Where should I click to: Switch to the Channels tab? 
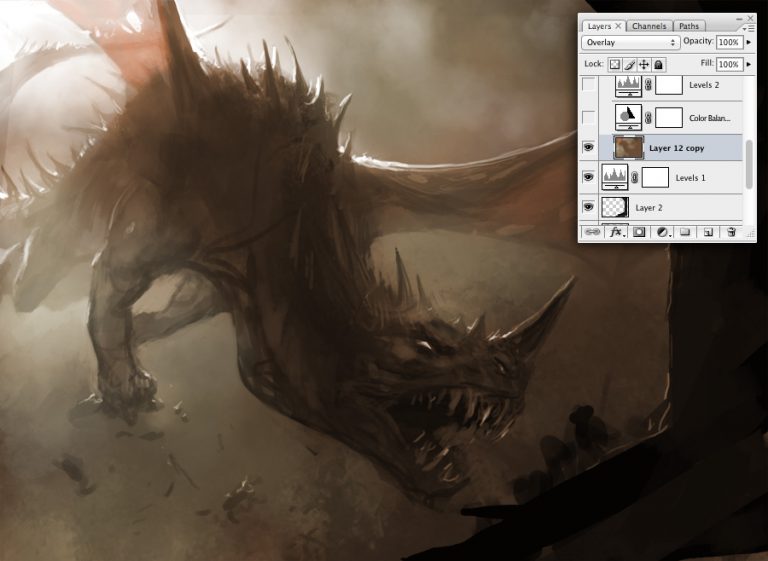[649, 26]
